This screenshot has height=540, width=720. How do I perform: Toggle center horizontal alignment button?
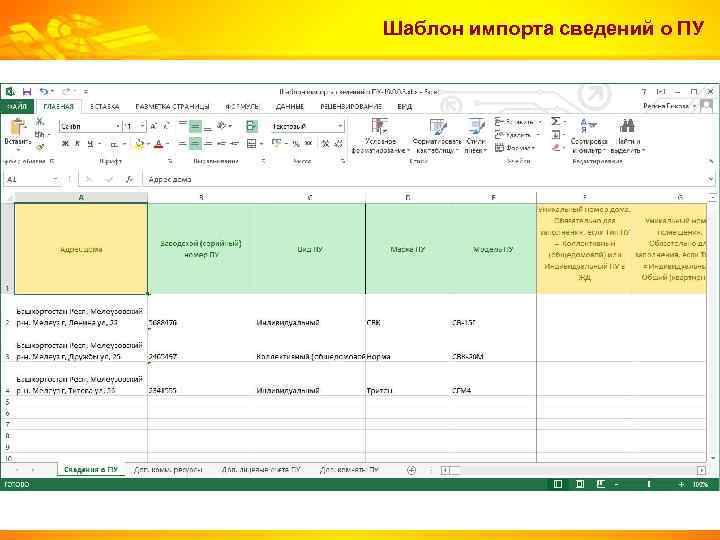[195, 144]
